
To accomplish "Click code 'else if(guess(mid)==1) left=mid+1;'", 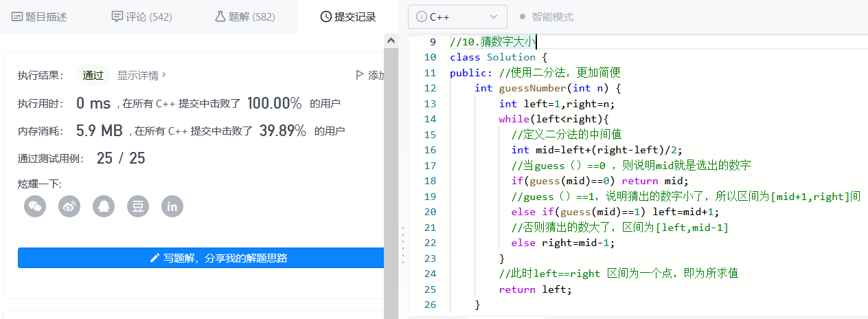I will 615,212.
